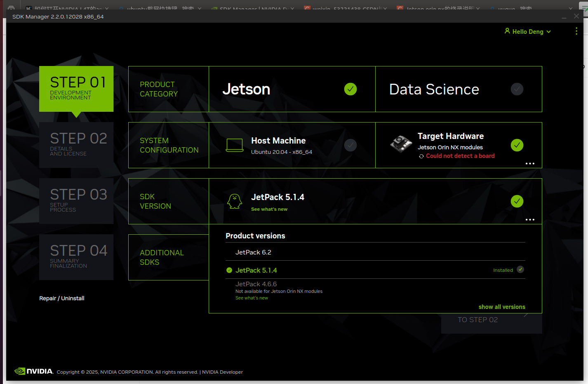Viewport: 588px width, 384px height.
Task: Click the Product versions heading
Action: [255, 236]
